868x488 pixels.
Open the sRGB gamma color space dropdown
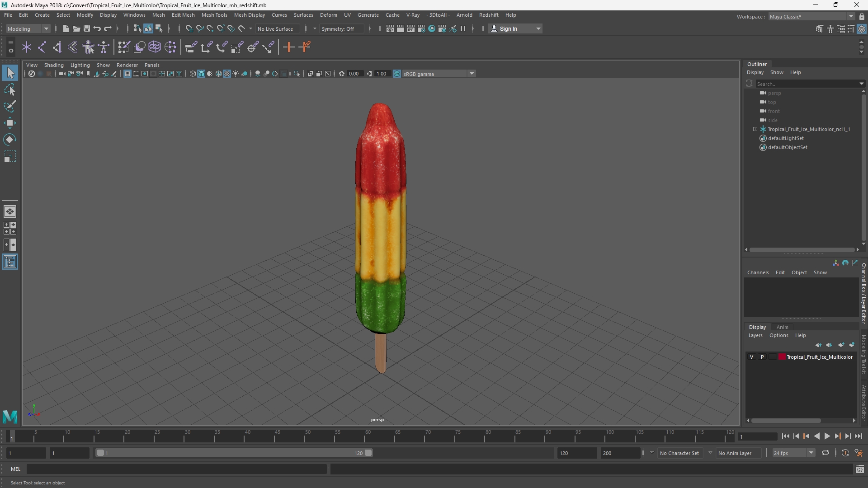tap(439, 74)
